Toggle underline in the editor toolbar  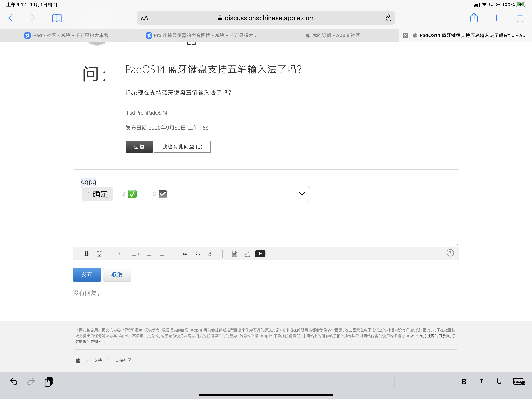click(x=99, y=253)
